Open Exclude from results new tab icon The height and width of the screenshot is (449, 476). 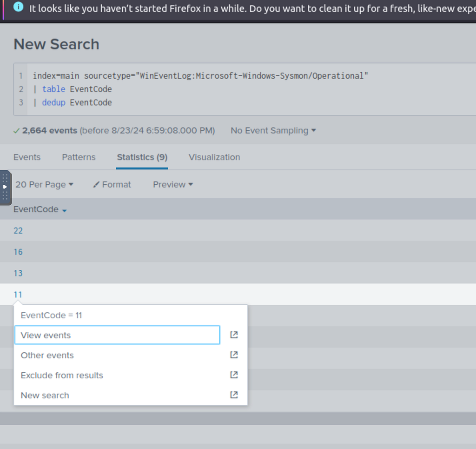coord(234,375)
